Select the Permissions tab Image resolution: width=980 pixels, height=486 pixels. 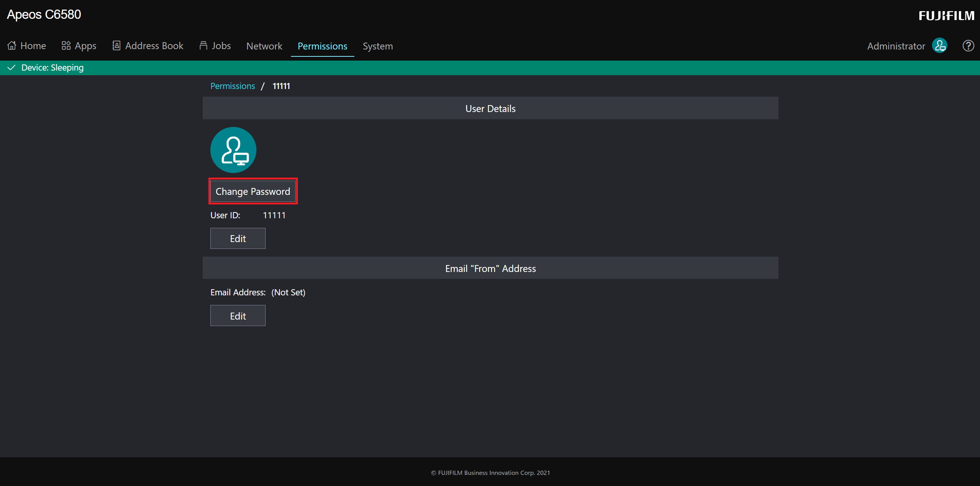pos(322,46)
